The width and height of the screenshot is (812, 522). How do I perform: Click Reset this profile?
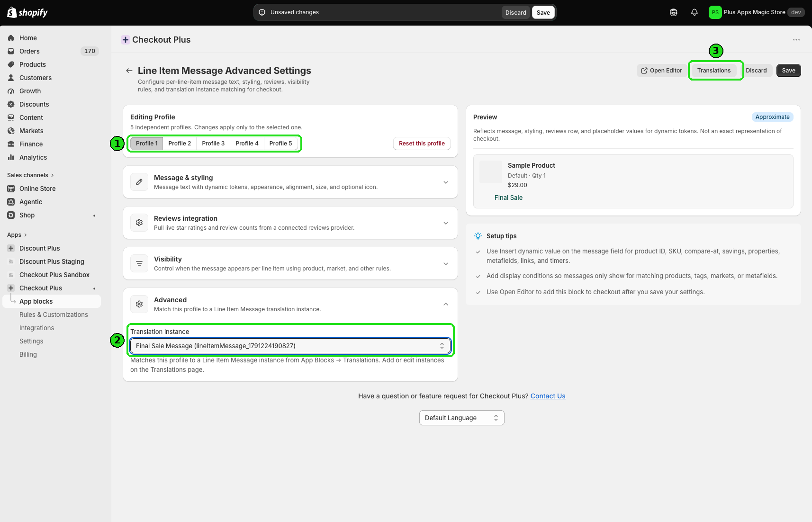[422, 144]
